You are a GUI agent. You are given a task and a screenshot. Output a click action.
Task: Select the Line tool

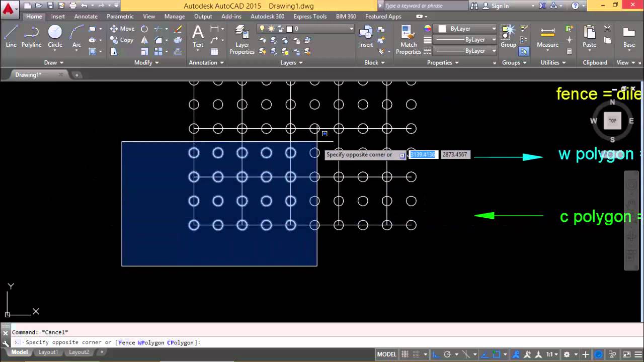[11, 36]
